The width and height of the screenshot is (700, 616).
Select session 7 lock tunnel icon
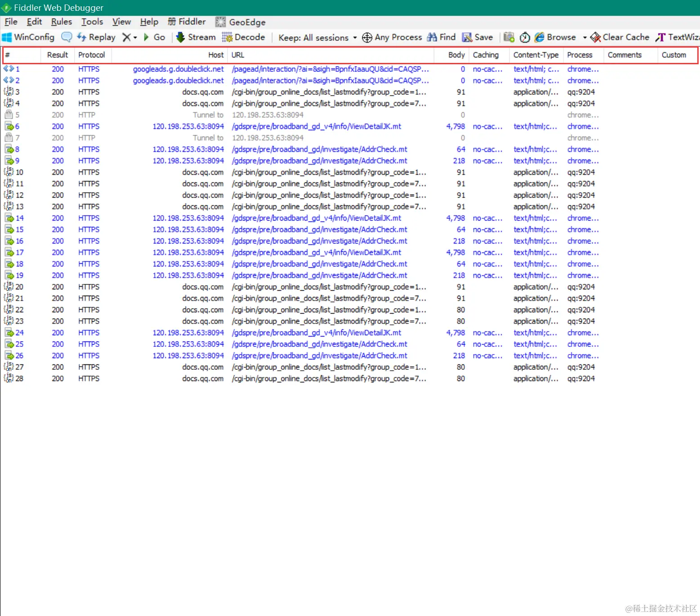9,137
